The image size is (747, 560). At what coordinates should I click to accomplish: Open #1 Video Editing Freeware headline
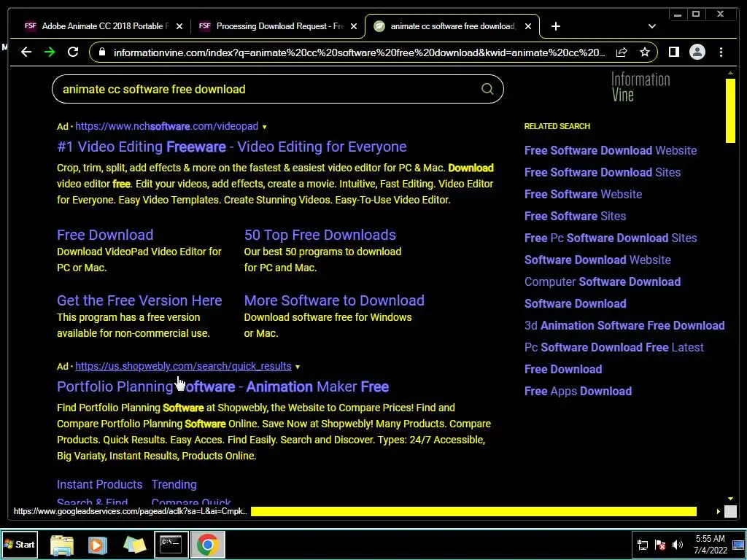[231, 147]
